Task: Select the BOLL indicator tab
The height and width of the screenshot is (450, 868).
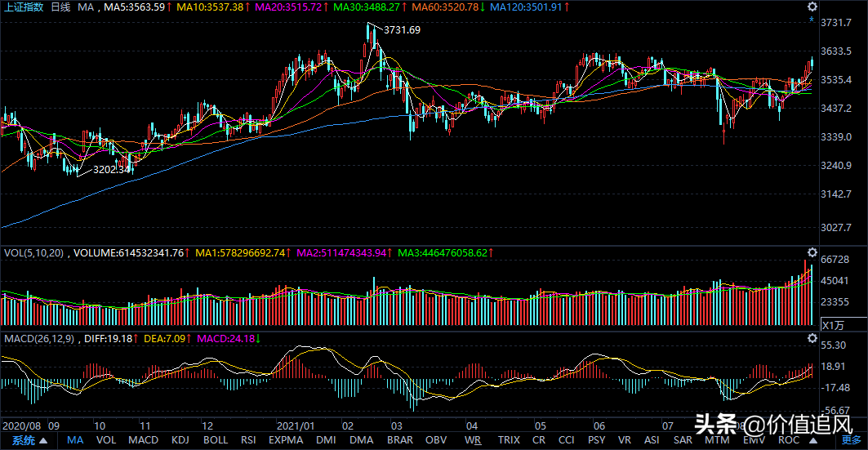Action: click(x=216, y=441)
